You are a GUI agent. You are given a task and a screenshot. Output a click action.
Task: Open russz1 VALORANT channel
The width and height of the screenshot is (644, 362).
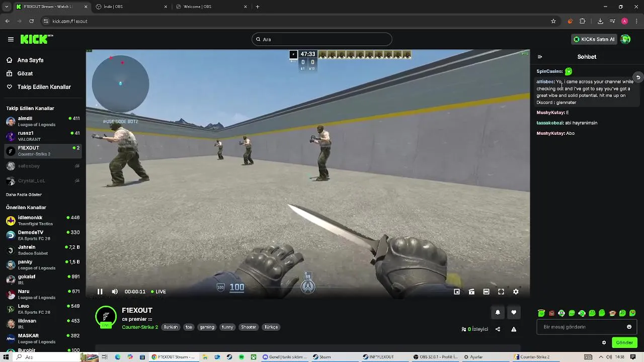coord(43,136)
